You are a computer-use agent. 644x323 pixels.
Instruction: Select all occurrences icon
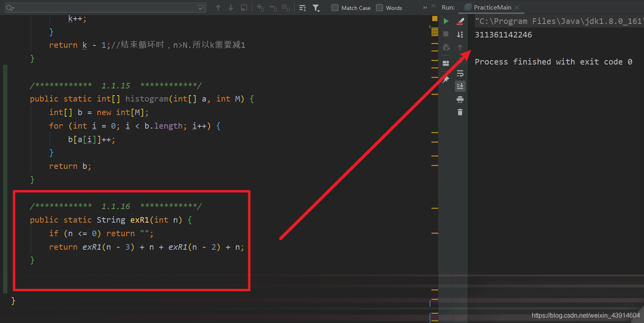click(x=286, y=8)
